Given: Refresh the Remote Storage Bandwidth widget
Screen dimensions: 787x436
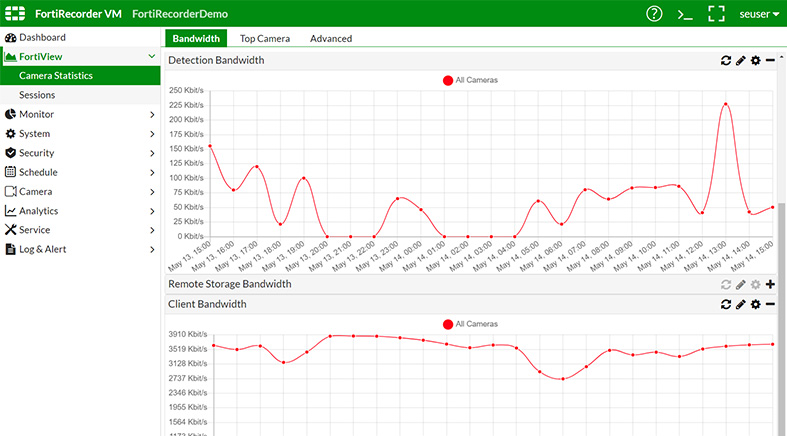Looking at the screenshot, I should coord(726,284).
